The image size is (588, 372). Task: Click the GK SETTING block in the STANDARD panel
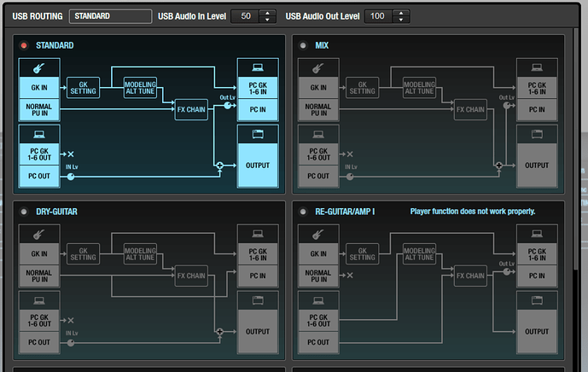(x=84, y=88)
